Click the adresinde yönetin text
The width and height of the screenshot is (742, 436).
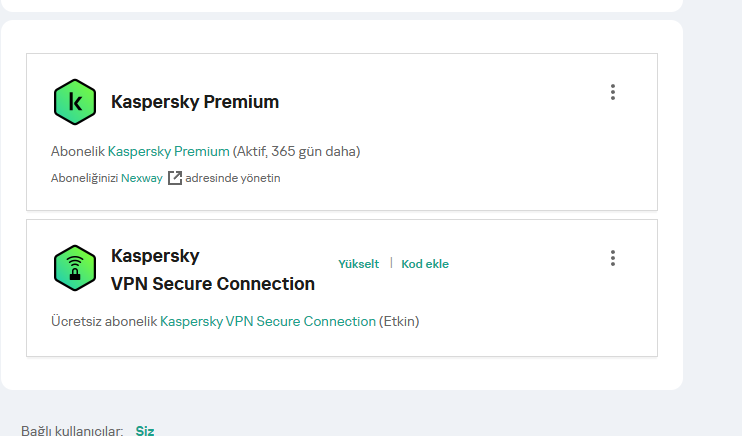(233, 178)
